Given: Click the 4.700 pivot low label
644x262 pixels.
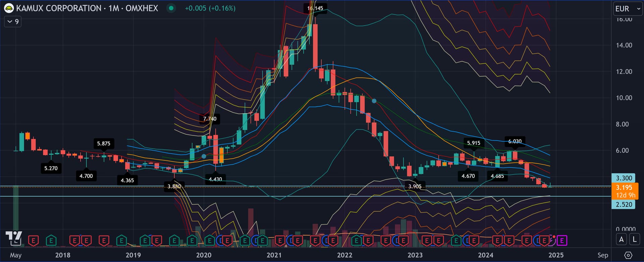Looking at the screenshot, I should [86, 176].
